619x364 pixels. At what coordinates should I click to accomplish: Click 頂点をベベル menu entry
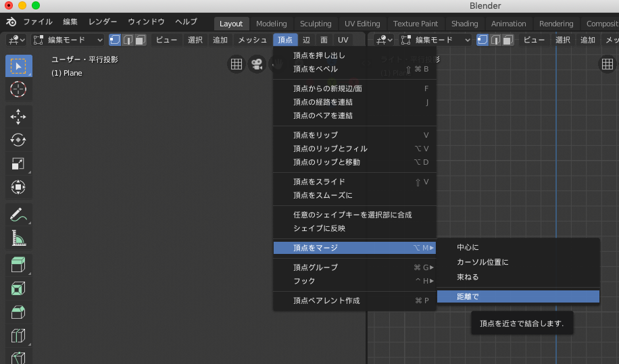click(x=355, y=69)
